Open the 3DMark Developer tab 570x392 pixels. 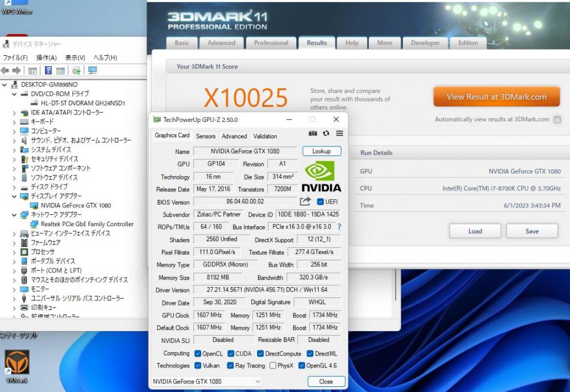(x=425, y=43)
